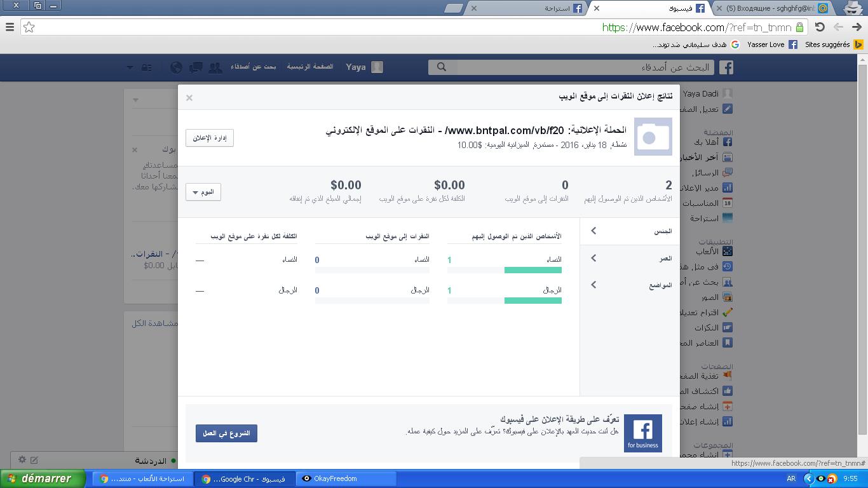Open the notifications globe icon
The width and height of the screenshot is (868, 488).
tap(177, 67)
